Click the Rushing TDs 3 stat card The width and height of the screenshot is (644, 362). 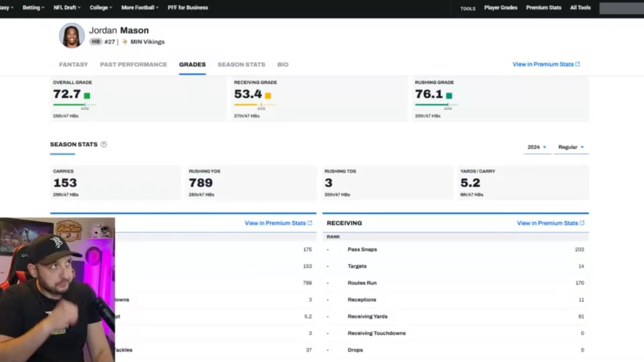click(387, 183)
